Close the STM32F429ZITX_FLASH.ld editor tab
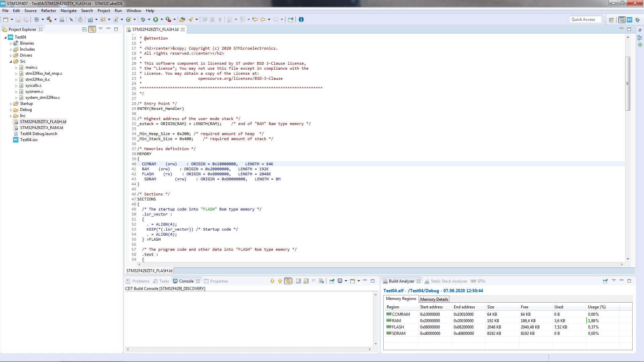Image resolution: width=644 pixels, height=362 pixels. [x=183, y=29]
